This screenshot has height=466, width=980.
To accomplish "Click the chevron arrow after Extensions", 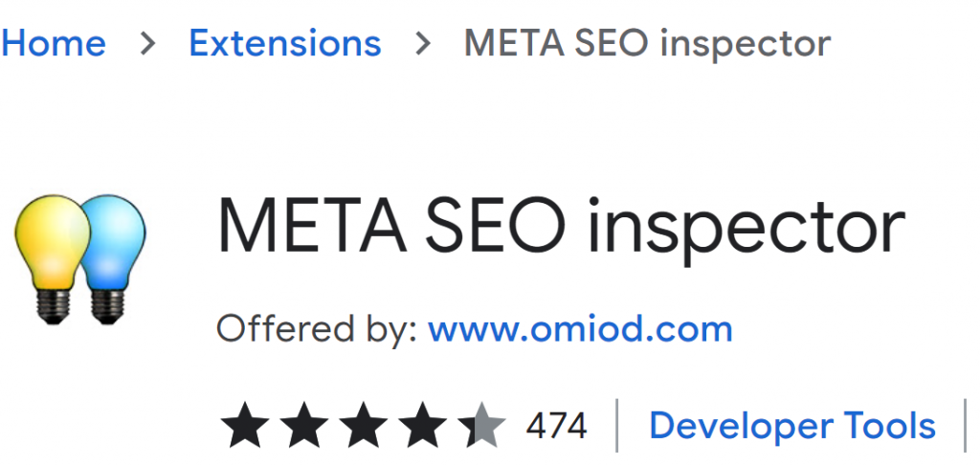I will (x=423, y=44).
